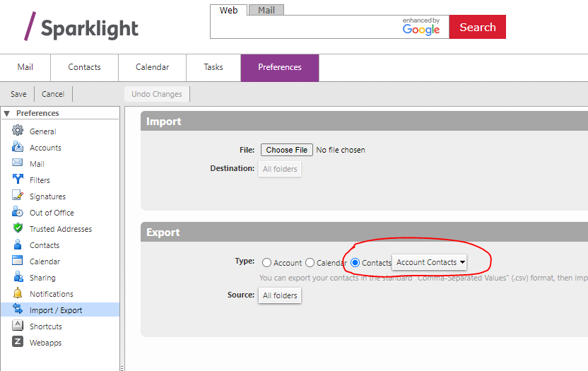Open the Tasks main tab
This screenshot has width=588, height=371.
click(x=213, y=68)
